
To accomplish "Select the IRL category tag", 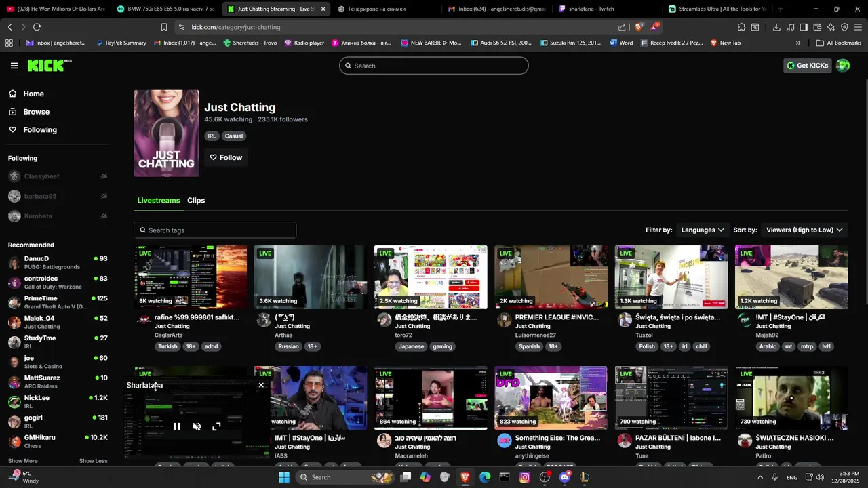I will point(212,136).
